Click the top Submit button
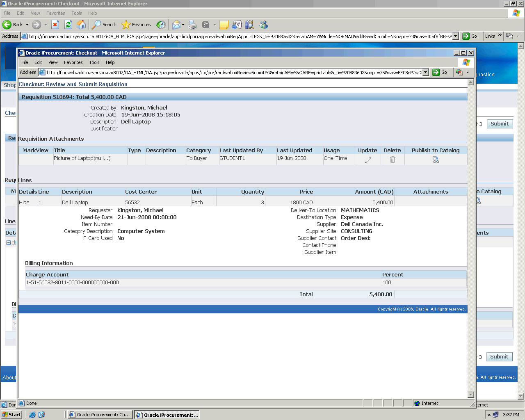This screenshot has height=420, width=525. tap(499, 124)
